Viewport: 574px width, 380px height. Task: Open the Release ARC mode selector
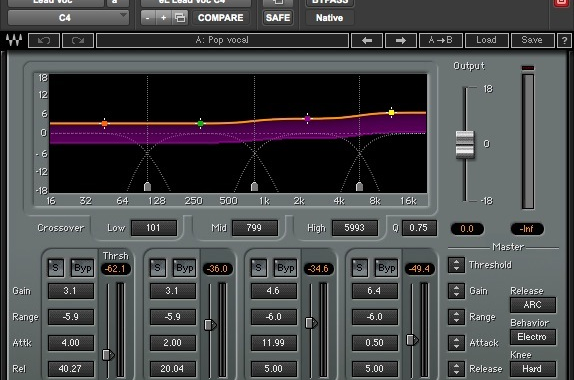(533, 305)
